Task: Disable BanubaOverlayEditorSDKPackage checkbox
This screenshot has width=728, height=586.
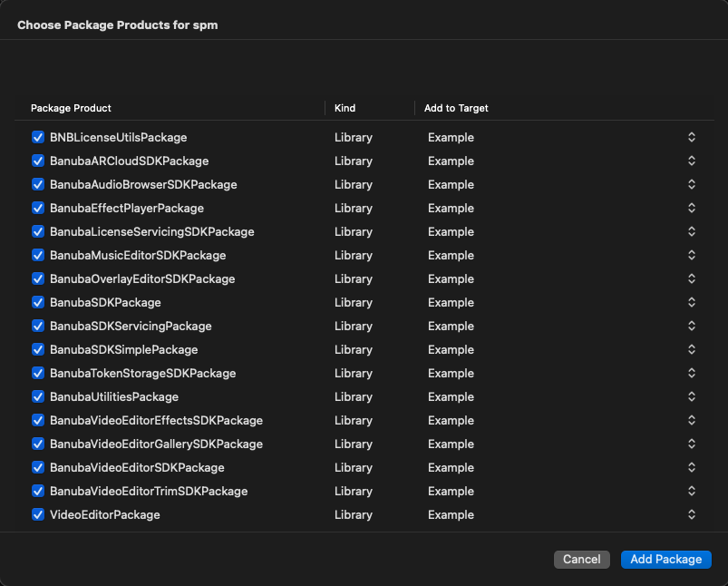Action: point(38,278)
